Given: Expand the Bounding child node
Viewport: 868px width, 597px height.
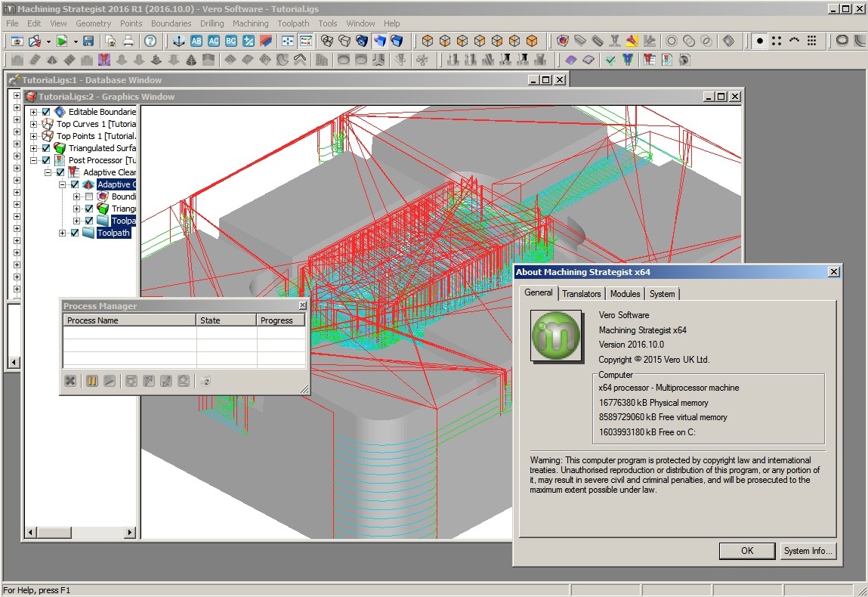Looking at the screenshot, I should click(77, 196).
